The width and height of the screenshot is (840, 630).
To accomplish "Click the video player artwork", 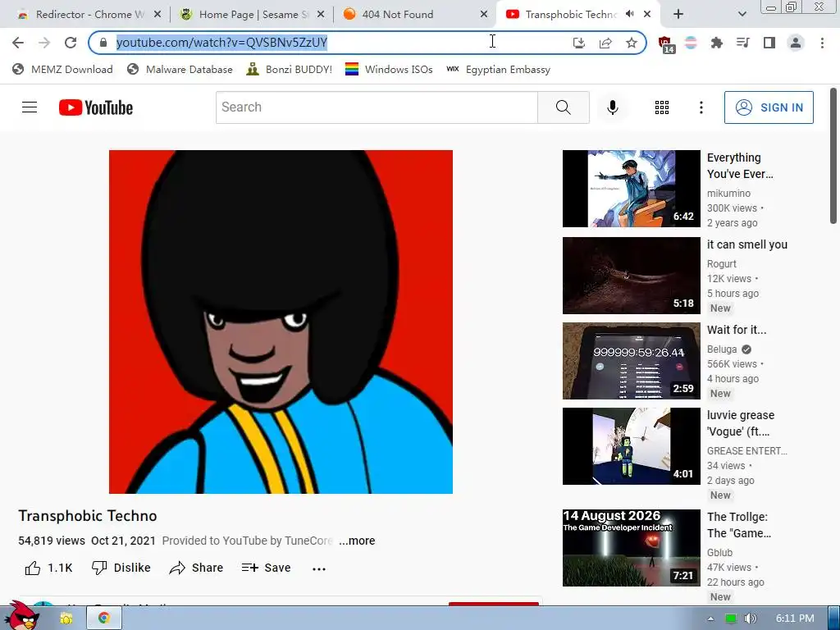I will 281,322.
